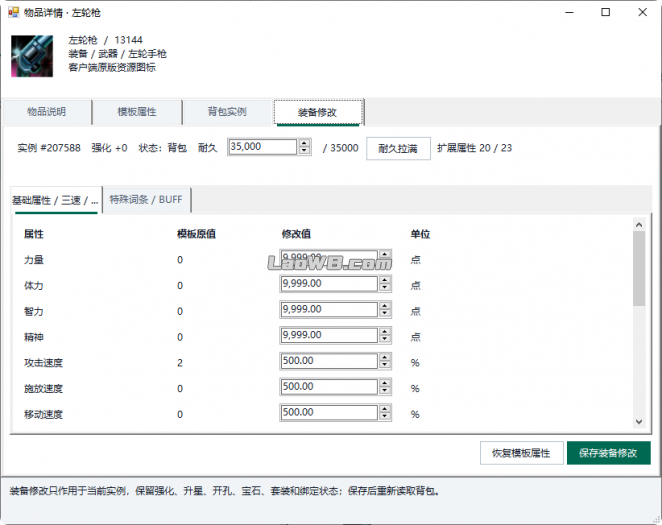Viewport: 662px width, 525px height.
Task: Decrease 力量 value with down arrow
Action: point(385,262)
